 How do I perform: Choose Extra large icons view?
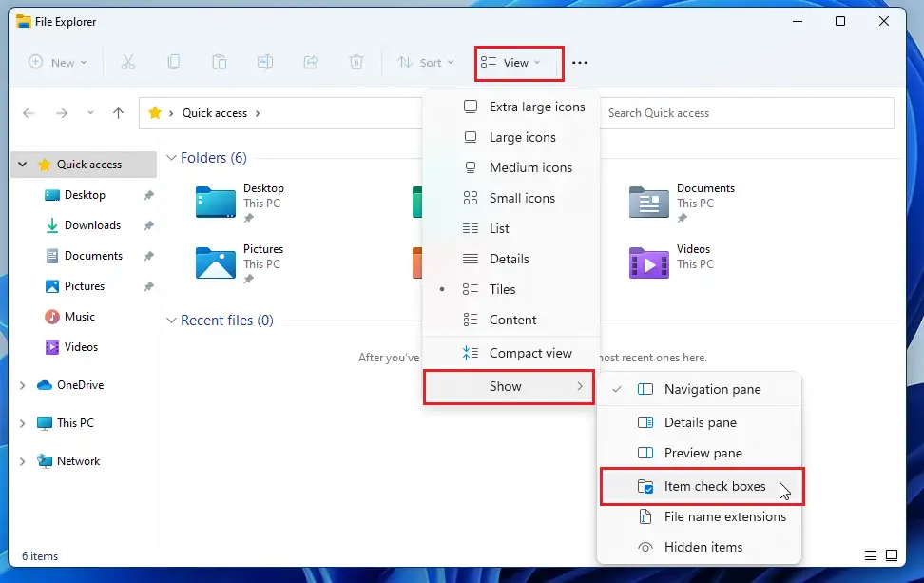click(x=510, y=107)
